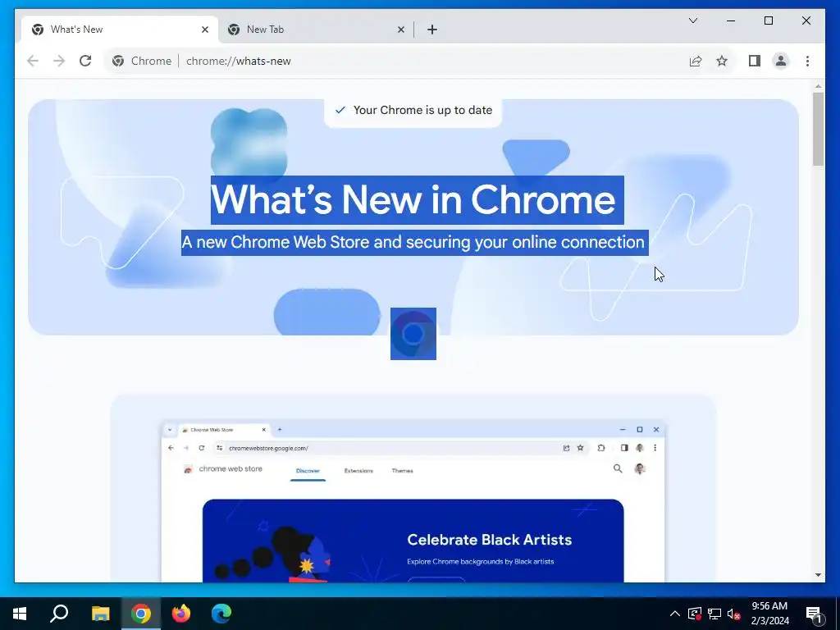Viewport: 840px width, 630px height.
Task: Click the Chrome taskbar icon
Action: pos(141,614)
